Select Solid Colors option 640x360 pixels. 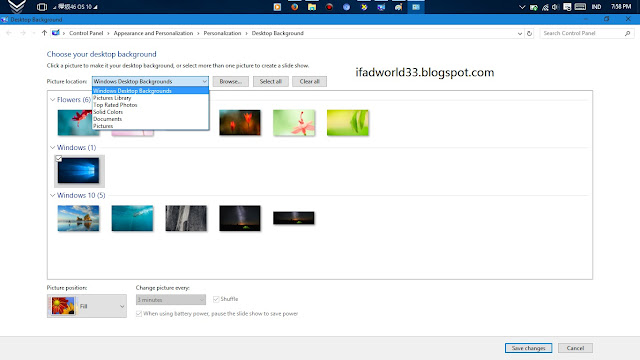tap(150, 112)
